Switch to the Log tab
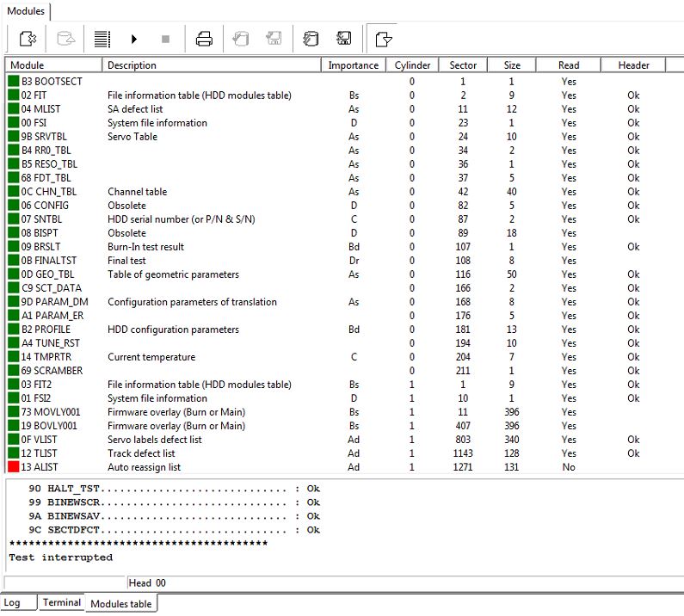The image size is (684, 616). pyautogui.click(x=12, y=603)
